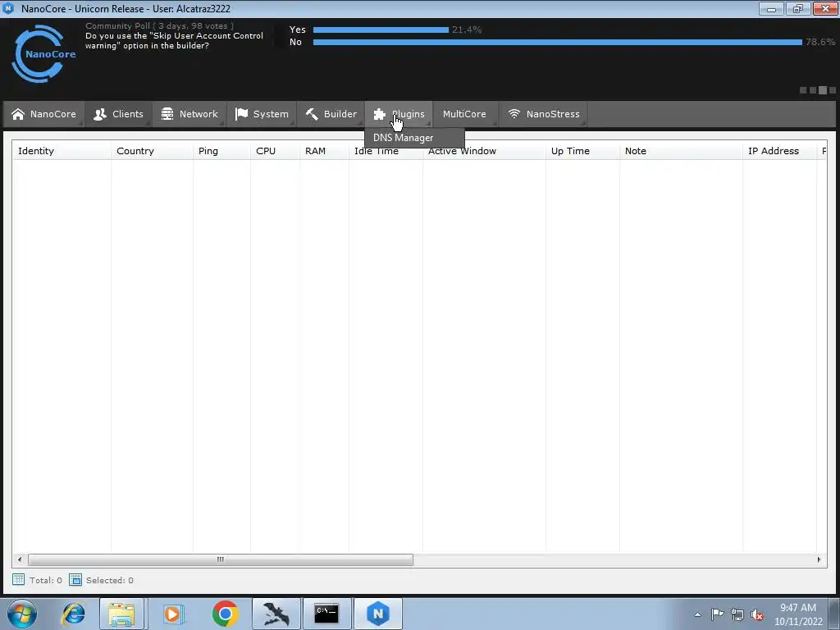
Task: Open the Network tab
Action: point(189,114)
